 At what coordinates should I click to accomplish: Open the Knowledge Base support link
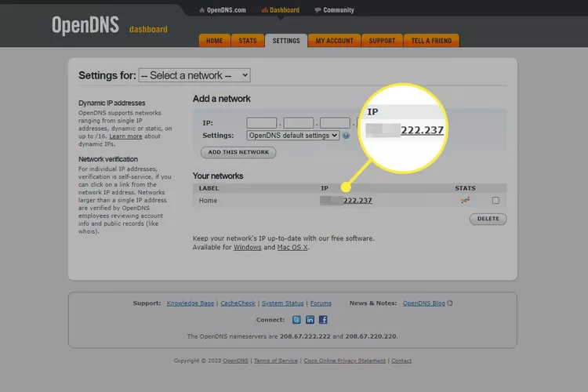tap(191, 303)
